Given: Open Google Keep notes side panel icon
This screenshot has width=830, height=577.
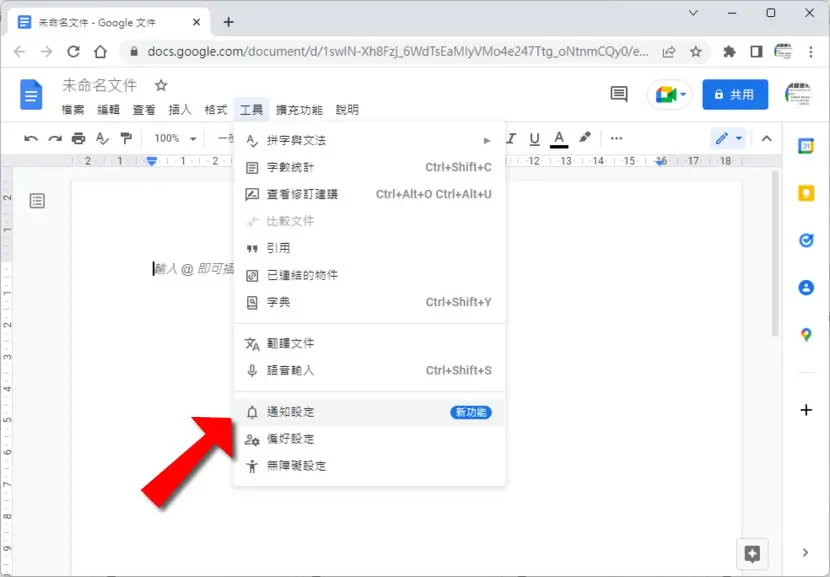Looking at the screenshot, I should (806, 193).
